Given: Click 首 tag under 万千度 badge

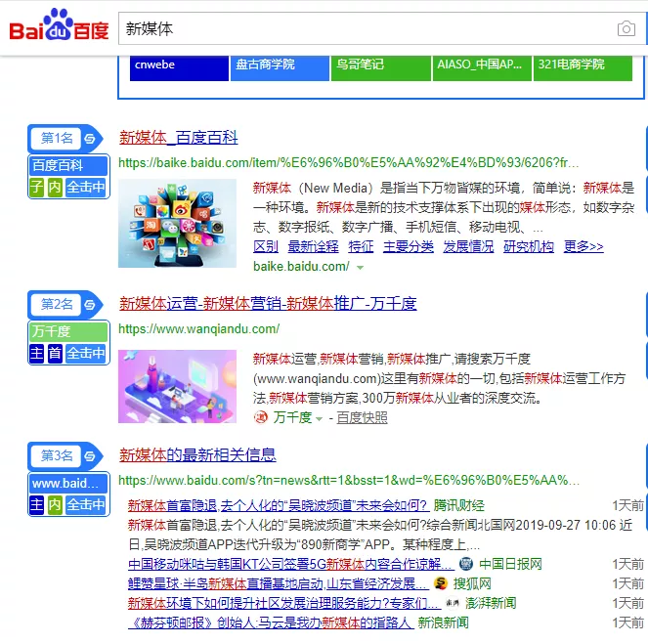Looking at the screenshot, I should [55, 353].
